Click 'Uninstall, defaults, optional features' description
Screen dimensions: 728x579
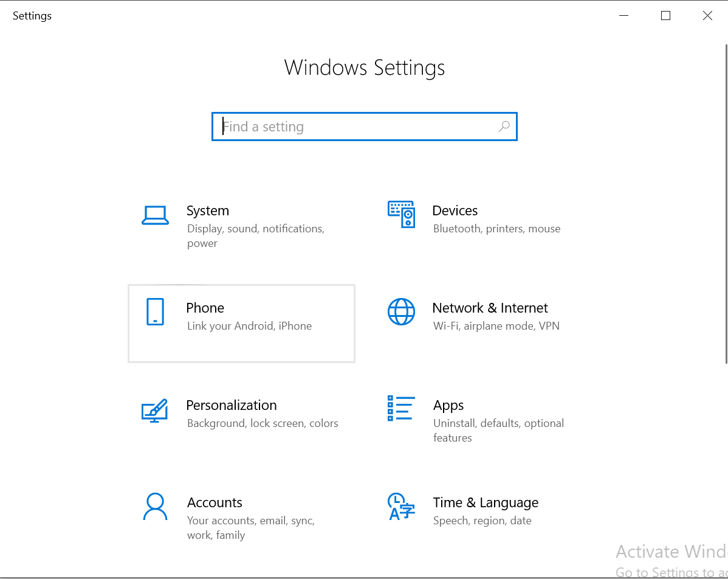499,431
